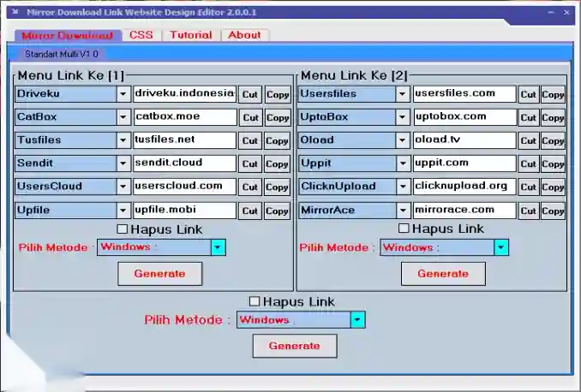Cut the usersfiles.com link
Image resolution: width=581 pixels, height=392 pixels.
(529, 94)
